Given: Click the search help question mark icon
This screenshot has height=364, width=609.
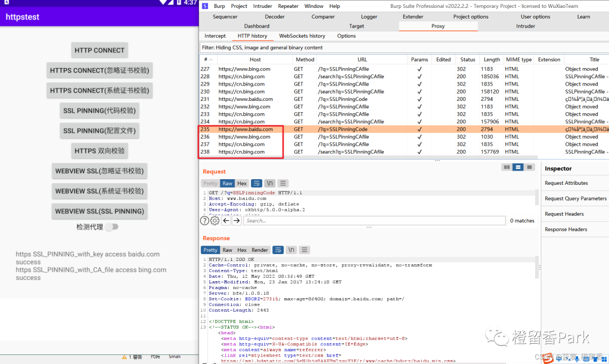Looking at the screenshot, I should (205, 221).
